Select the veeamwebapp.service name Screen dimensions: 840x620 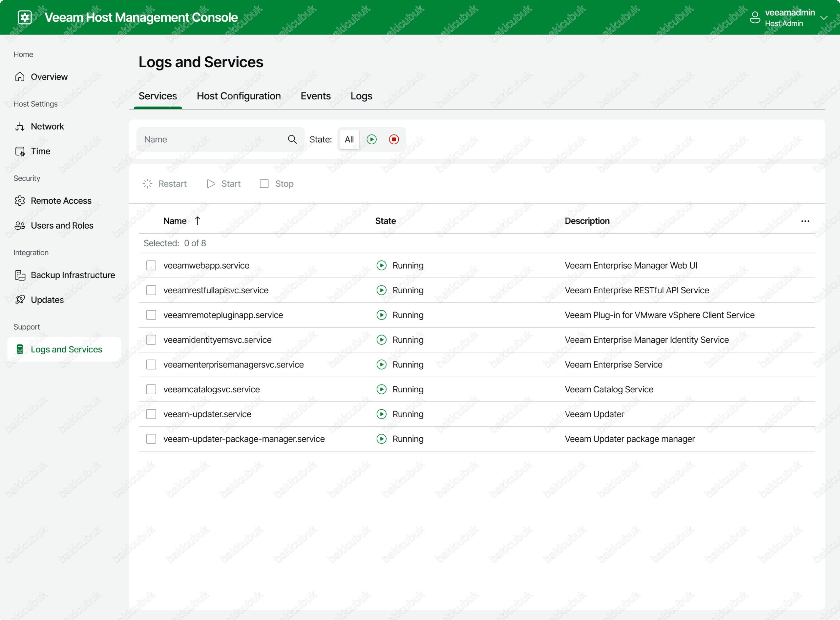pos(206,266)
